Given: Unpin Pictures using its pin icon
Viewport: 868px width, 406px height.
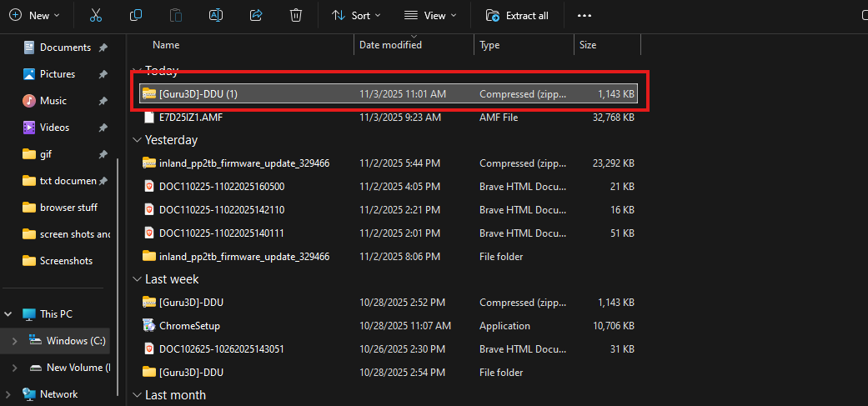Looking at the screenshot, I should pyautogui.click(x=103, y=74).
